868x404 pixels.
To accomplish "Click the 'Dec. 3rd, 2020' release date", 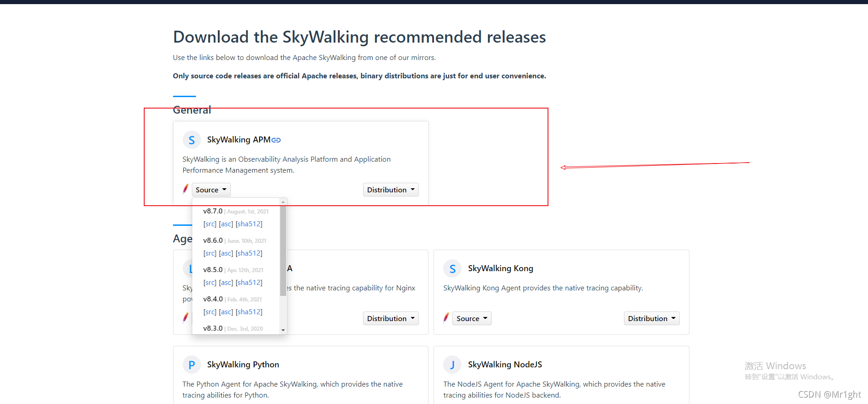I will pos(245,329).
